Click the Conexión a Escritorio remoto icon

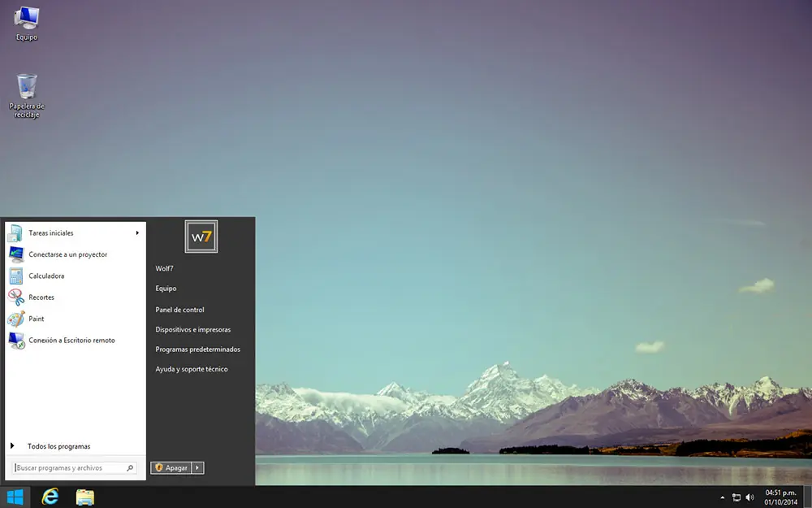[15, 341]
